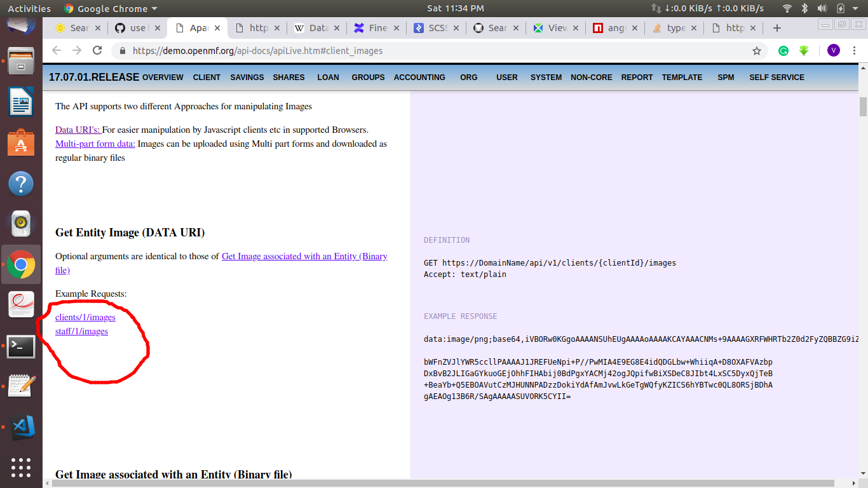Open the SAVINGS navigation item
The height and width of the screenshot is (488, 868).
coord(247,78)
